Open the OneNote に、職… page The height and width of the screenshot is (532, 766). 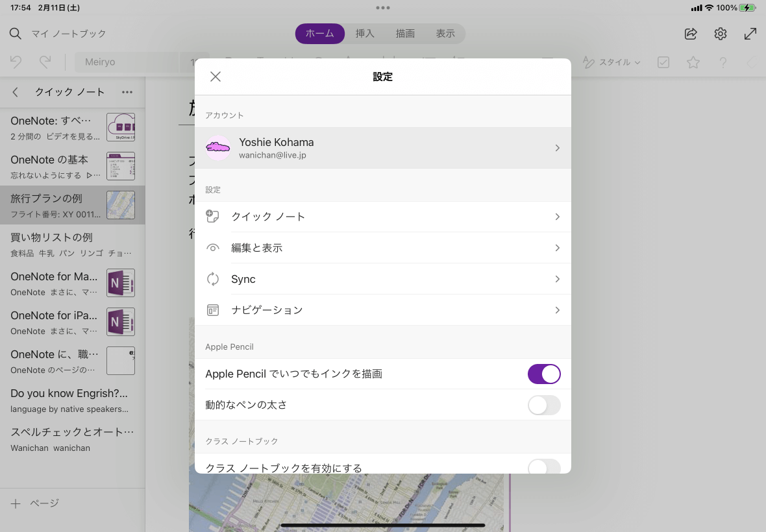tap(72, 361)
